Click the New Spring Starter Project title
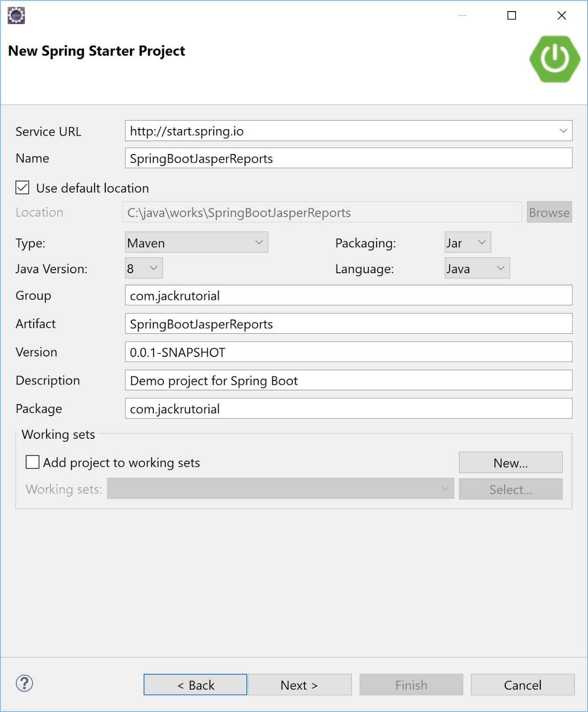The height and width of the screenshot is (712, 588). click(97, 51)
